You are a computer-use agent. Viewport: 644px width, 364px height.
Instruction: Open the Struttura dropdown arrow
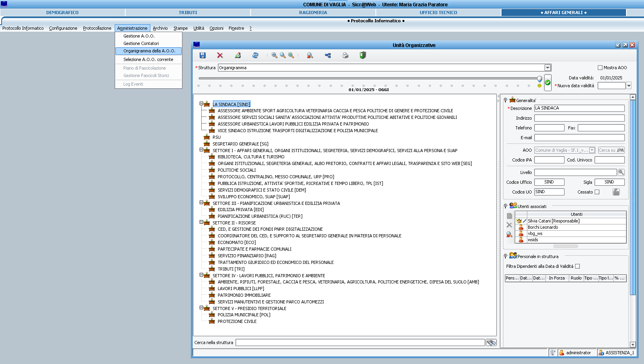tap(548, 68)
